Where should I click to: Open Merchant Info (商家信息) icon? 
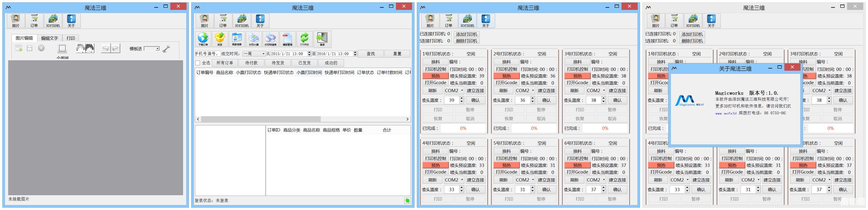point(237,39)
